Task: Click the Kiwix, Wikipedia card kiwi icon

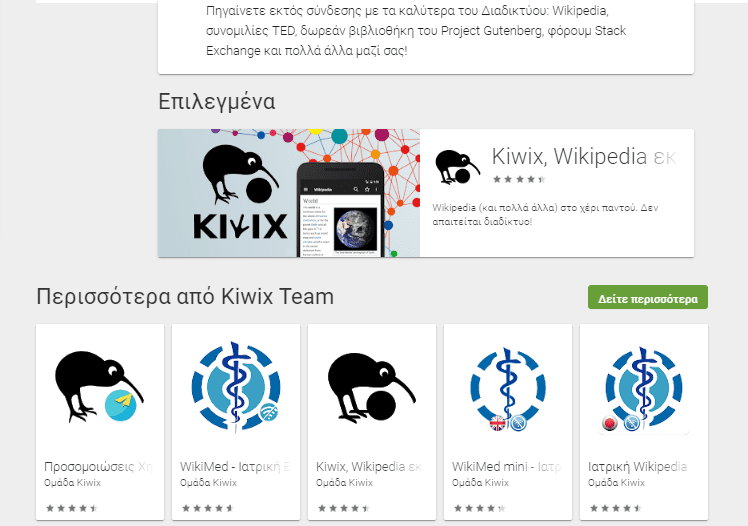Action: pos(372,387)
